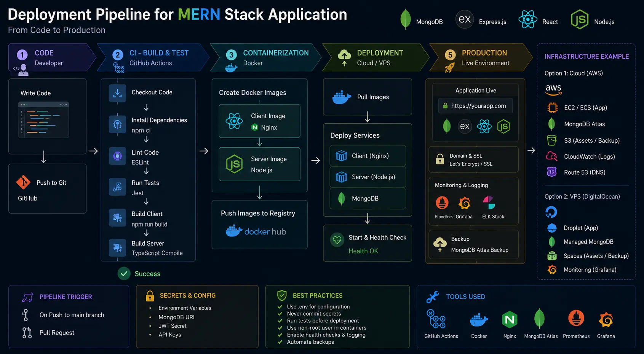Click the https://yourapp.com address bar
The image size is (644, 354).
pyautogui.click(x=475, y=106)
